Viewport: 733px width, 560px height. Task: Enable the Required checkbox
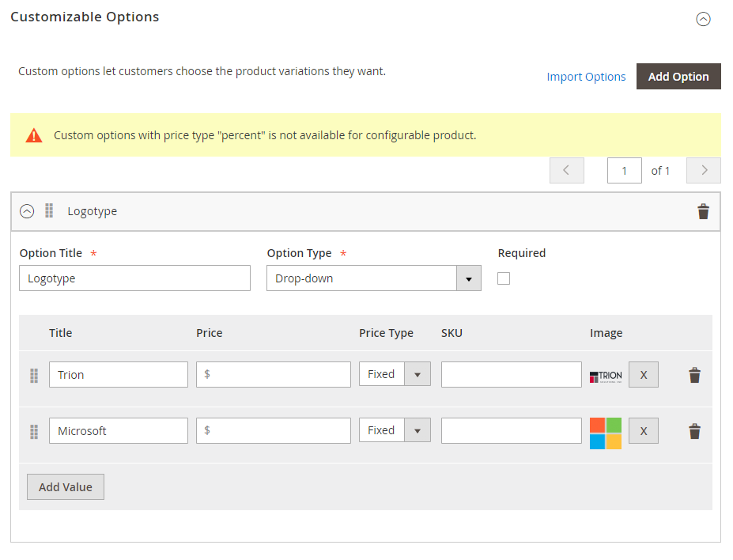504,278
